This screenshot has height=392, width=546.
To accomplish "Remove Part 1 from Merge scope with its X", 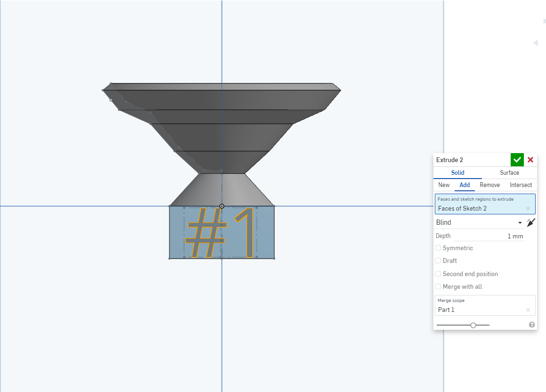I will tap(528, 310).
